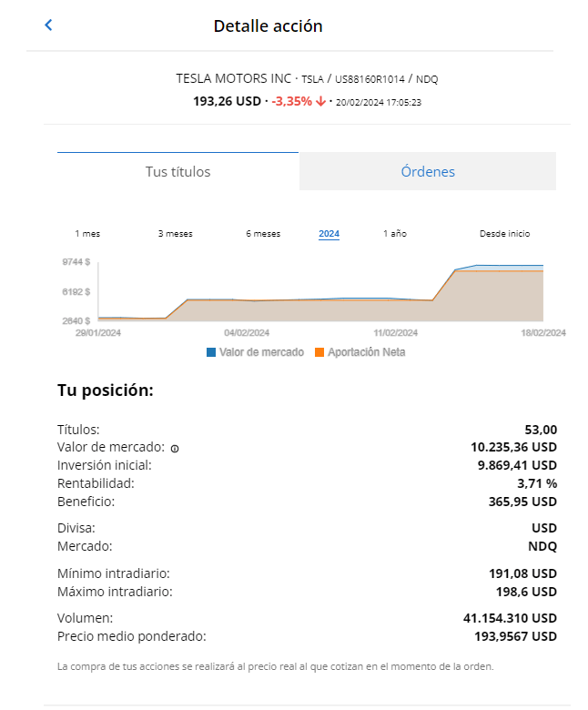Click the red down arrow next to -3,35%
The width and height of the screenshot is (588, 710).
(321, 101)
